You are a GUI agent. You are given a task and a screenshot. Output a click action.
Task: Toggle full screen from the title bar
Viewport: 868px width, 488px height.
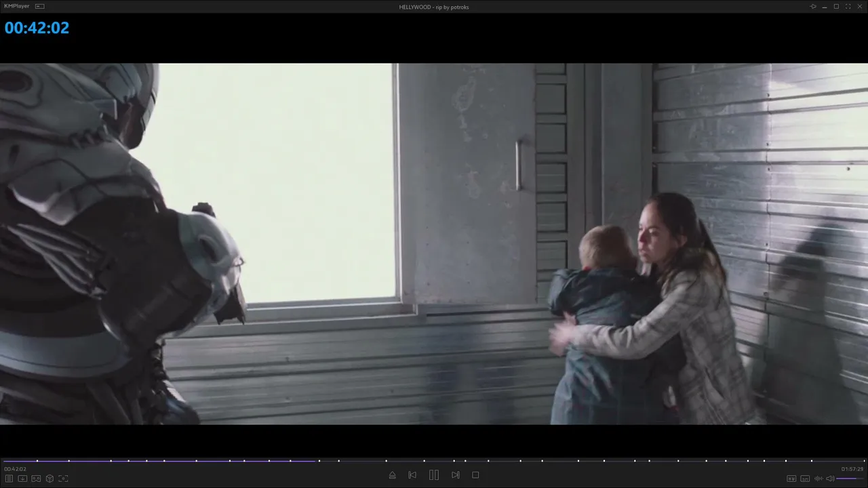tap(848, 7)
